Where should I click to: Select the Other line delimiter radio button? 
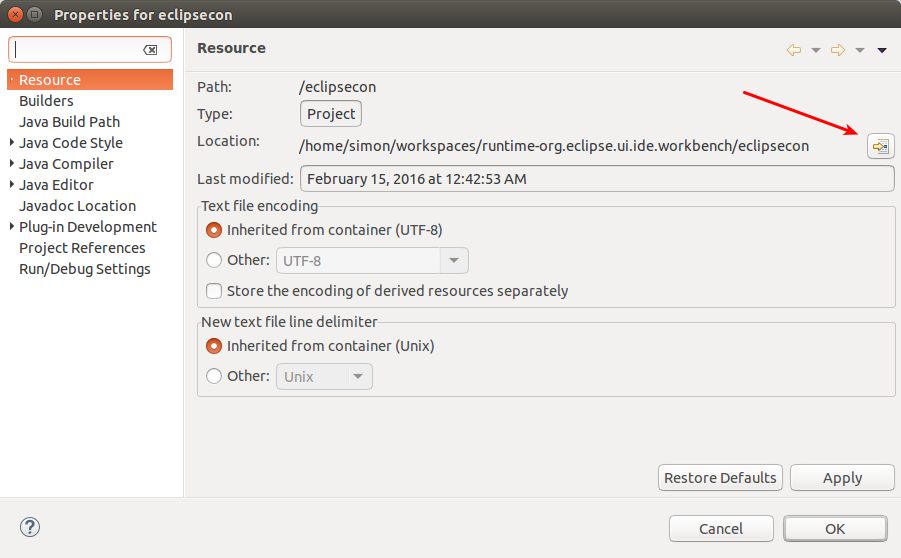(214, 376)
